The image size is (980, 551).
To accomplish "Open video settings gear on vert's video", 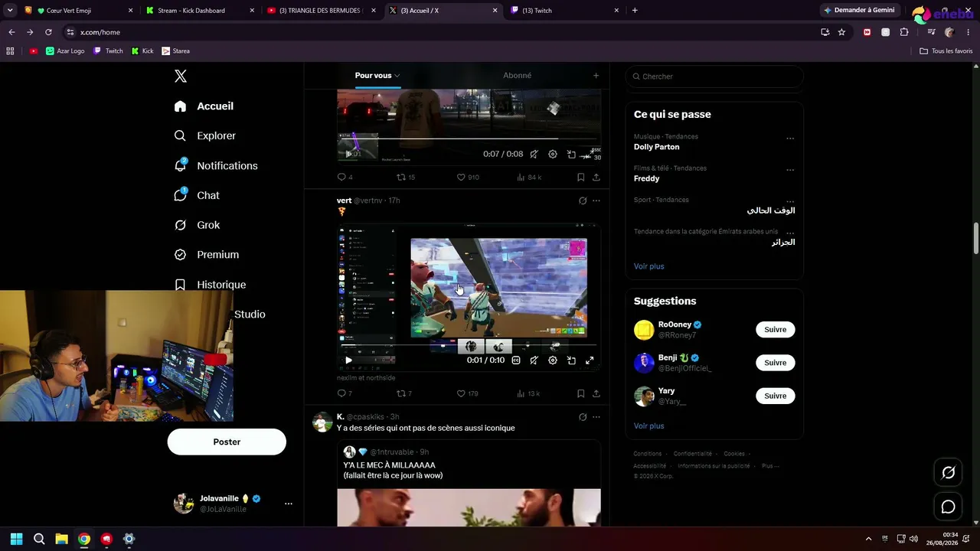I will pos(553,360).
